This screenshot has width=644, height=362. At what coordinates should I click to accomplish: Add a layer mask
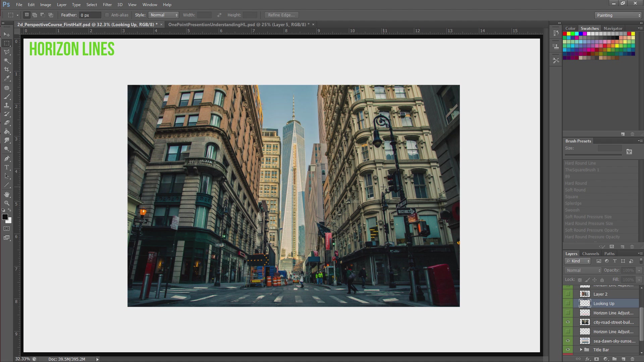(x=597, y=359)
